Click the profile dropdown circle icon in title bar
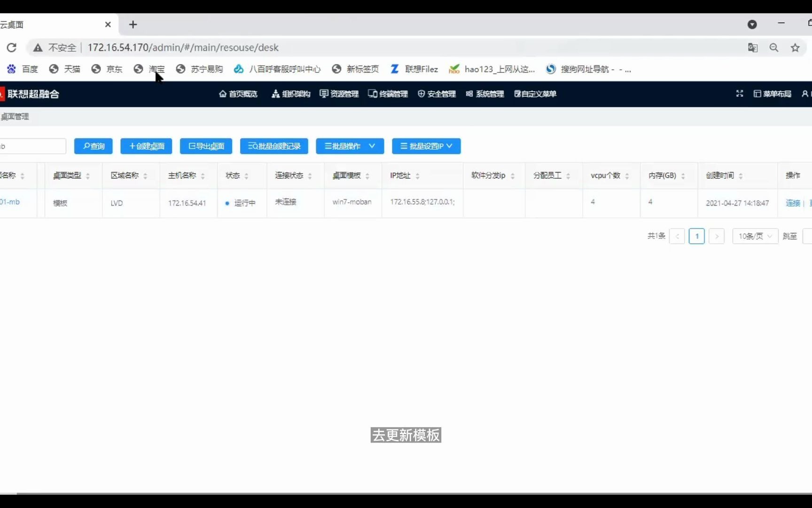The width and height of the screenshot is (812, 508). 752,24
